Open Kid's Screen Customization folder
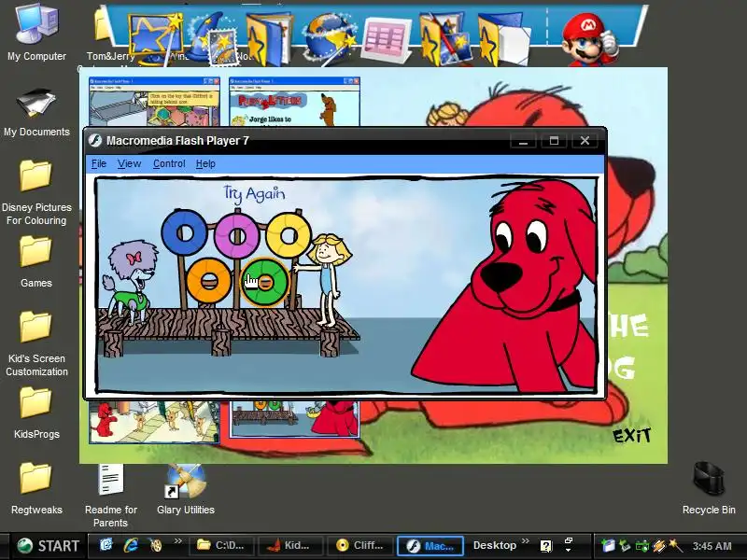 click(36, 343)
